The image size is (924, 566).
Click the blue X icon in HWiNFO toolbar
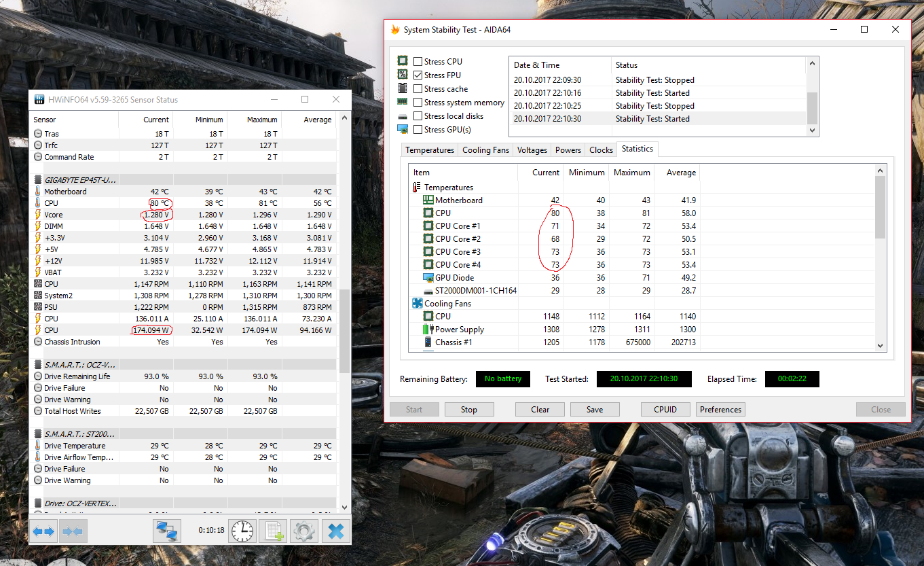coord(335,531)
